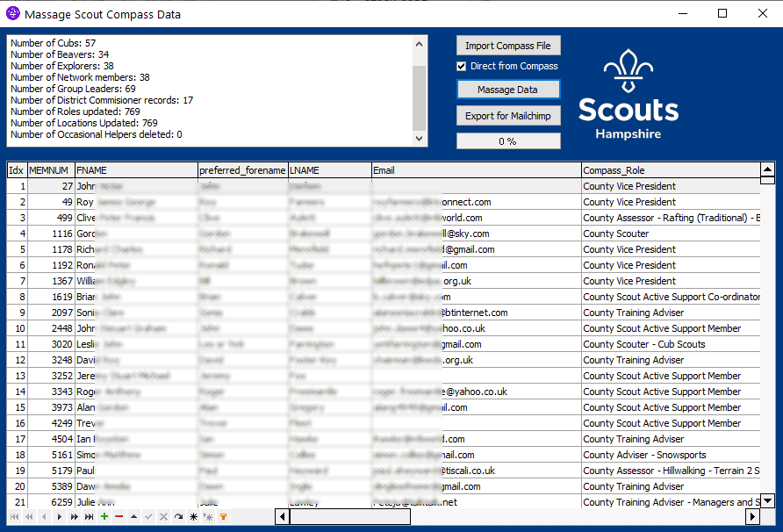Screen dimensions: 783x532
Task: Click the Compass_Role column header
Action: (669, 170)
